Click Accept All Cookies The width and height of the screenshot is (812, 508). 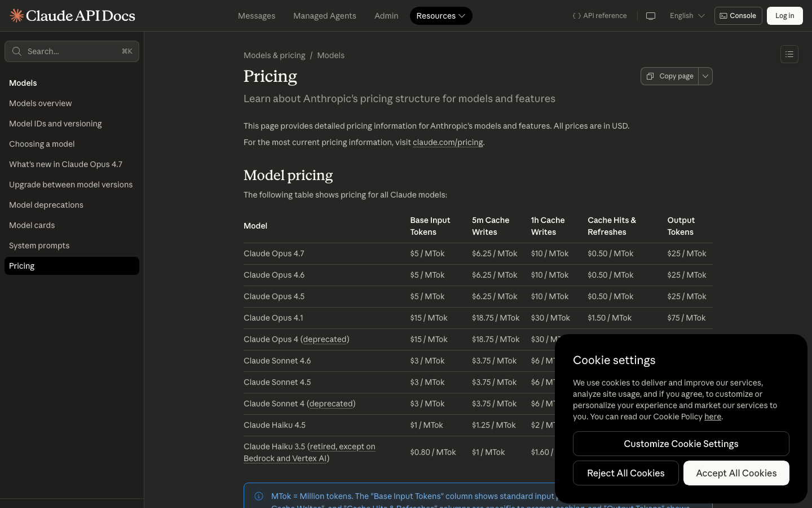coord(736,473)
